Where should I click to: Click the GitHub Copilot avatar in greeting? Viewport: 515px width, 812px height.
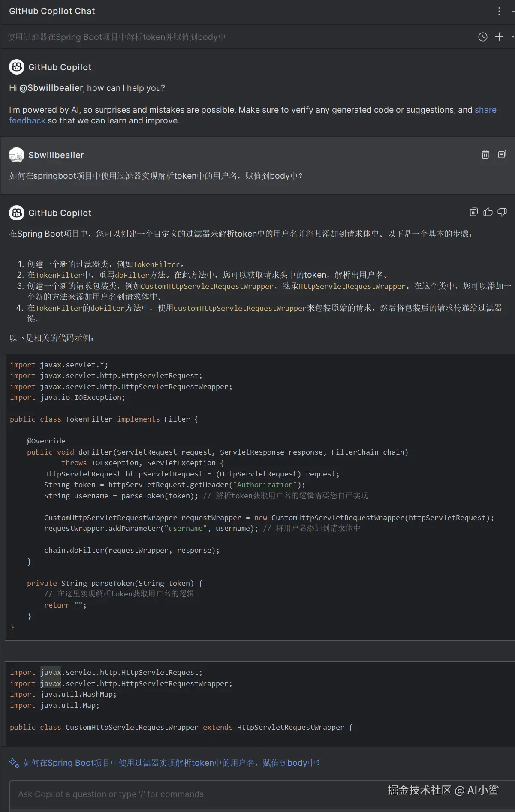(x=17, y=67)
